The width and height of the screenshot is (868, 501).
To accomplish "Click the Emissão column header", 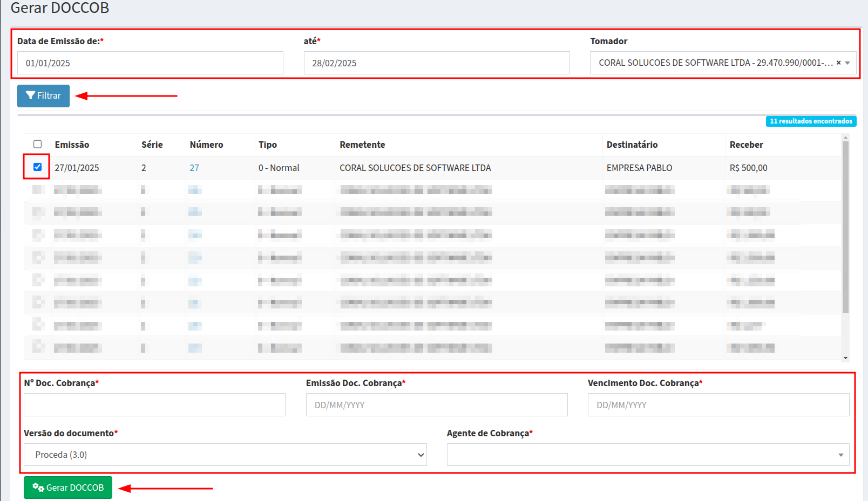I will click(72, 145).
